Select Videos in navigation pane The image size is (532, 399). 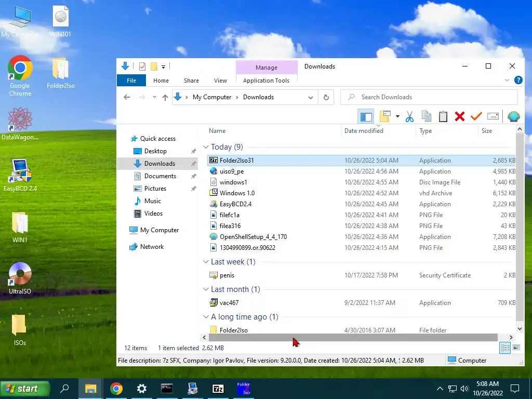[x=153, y=214]
